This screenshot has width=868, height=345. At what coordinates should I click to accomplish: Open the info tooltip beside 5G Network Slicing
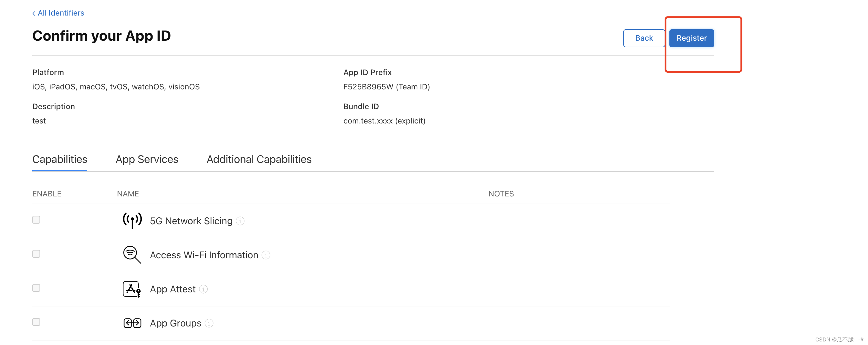(x=240, y=221)
